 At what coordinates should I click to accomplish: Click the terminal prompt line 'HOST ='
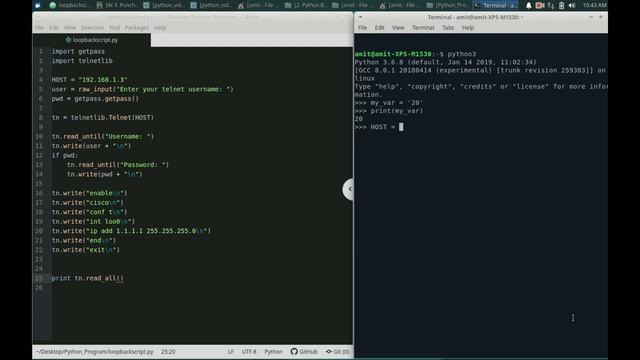click(x=379, y=127)
